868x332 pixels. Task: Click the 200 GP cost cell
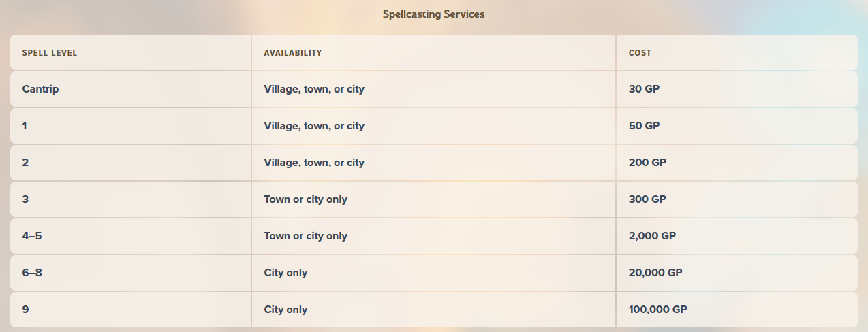point(737,163)
